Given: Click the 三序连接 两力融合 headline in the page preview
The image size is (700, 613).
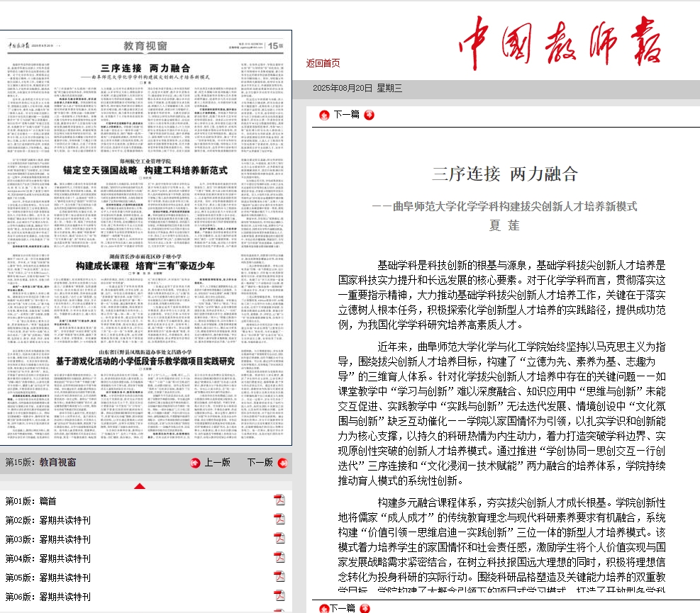Looking at the screenshot, I should tap(149, 67).
